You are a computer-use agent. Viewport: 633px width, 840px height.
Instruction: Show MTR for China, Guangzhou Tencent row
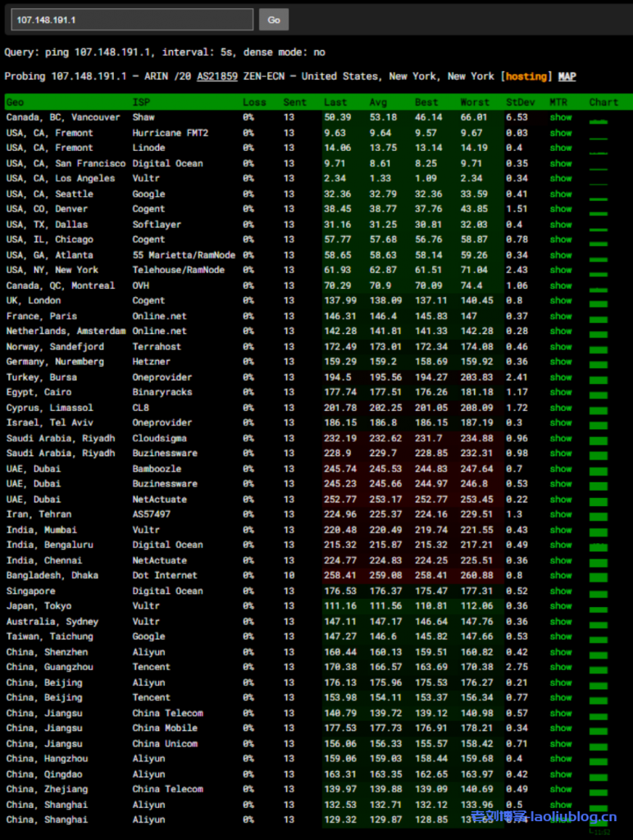[x=561, y=667]
